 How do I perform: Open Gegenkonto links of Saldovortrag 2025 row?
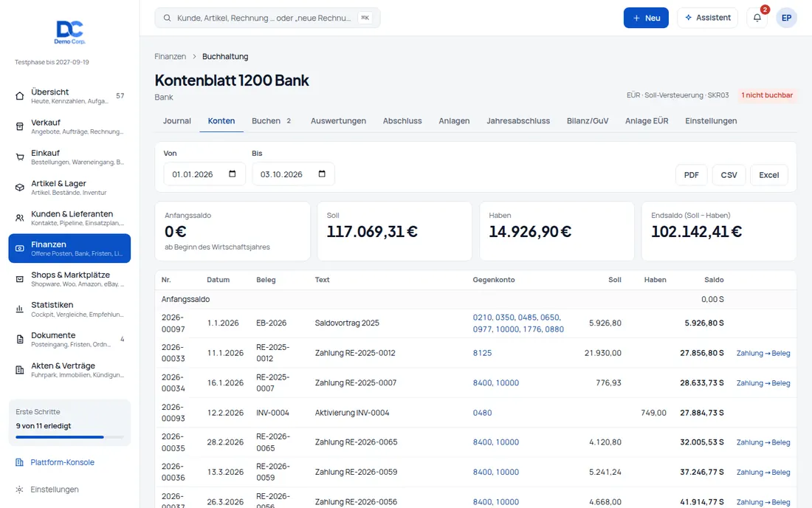point(518,323)
